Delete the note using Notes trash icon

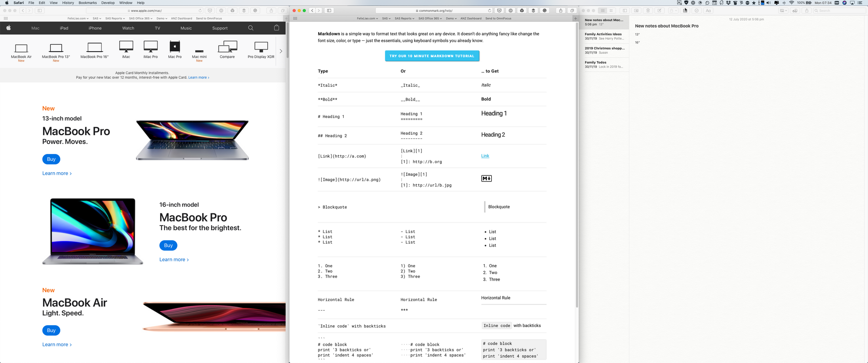pos(648,10)
